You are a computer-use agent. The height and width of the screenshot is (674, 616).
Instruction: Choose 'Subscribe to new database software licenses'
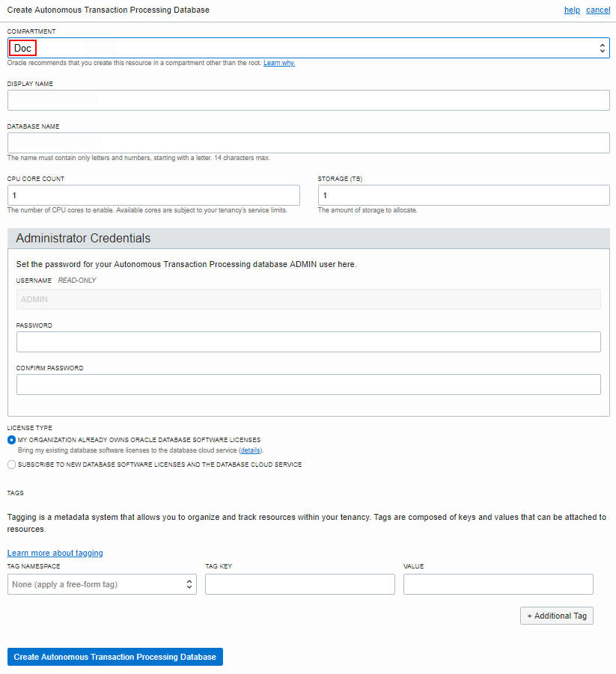click(x=11, y=465)
